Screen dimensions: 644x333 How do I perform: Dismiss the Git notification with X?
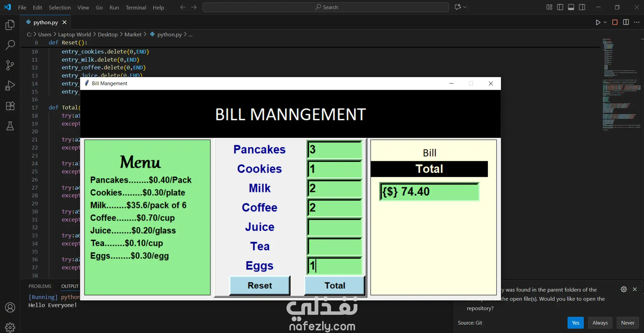[x=635, y=289]
